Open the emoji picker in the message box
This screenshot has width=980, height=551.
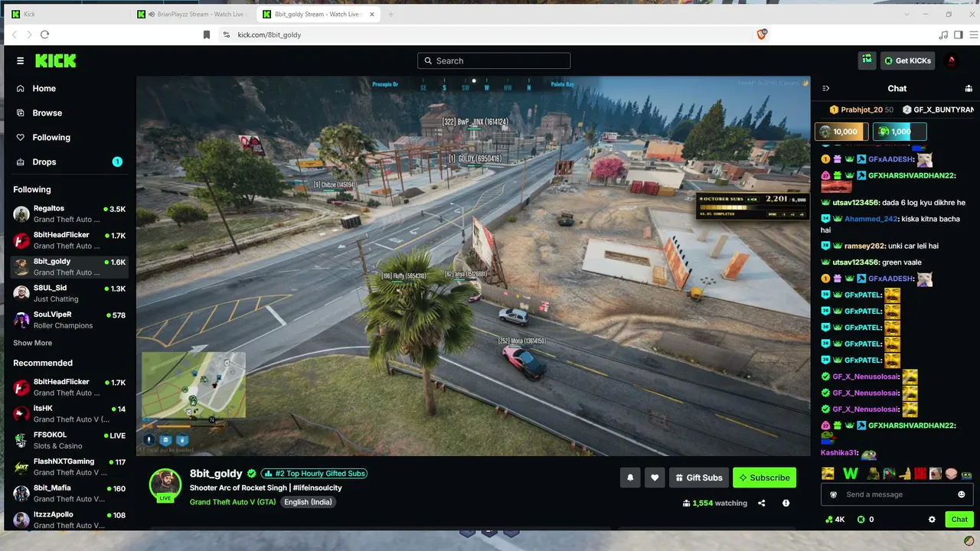click(x=962, y=494)
